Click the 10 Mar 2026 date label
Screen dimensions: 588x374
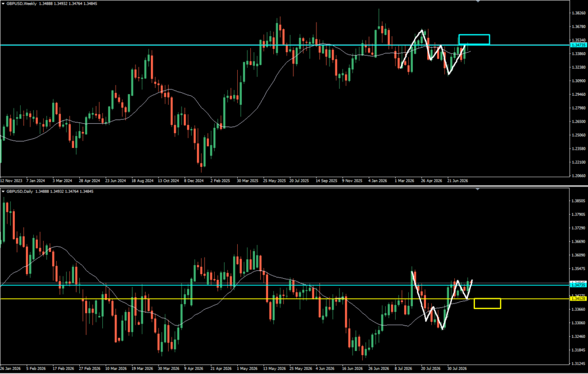tap(117, 369)
